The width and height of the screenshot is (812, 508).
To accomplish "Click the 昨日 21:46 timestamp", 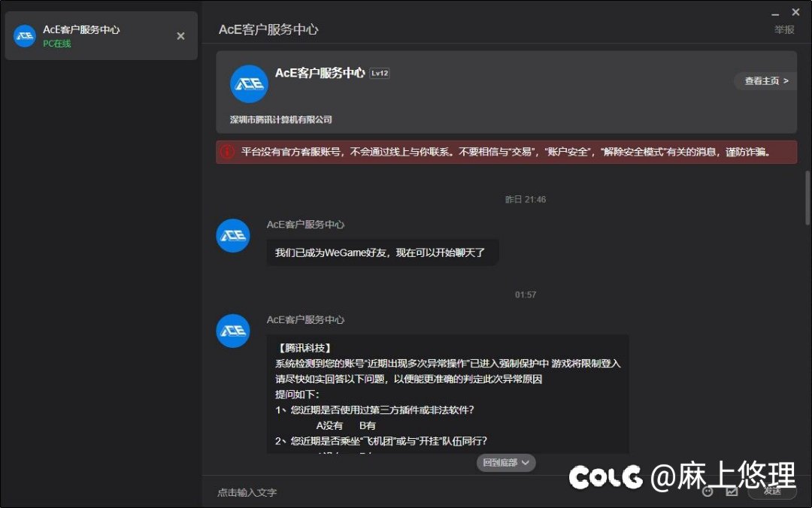I will click(525, 199).
